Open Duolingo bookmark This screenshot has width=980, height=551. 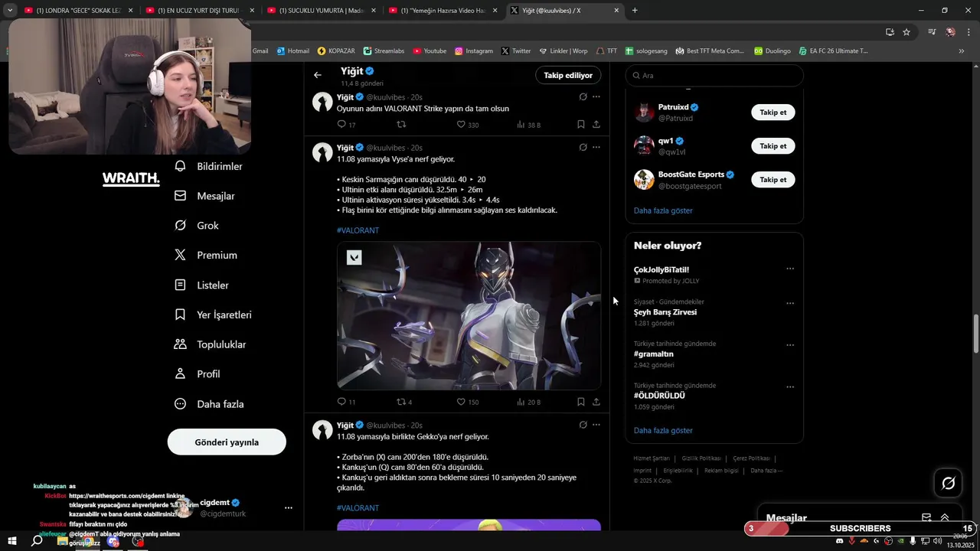[x=772, y=51]
